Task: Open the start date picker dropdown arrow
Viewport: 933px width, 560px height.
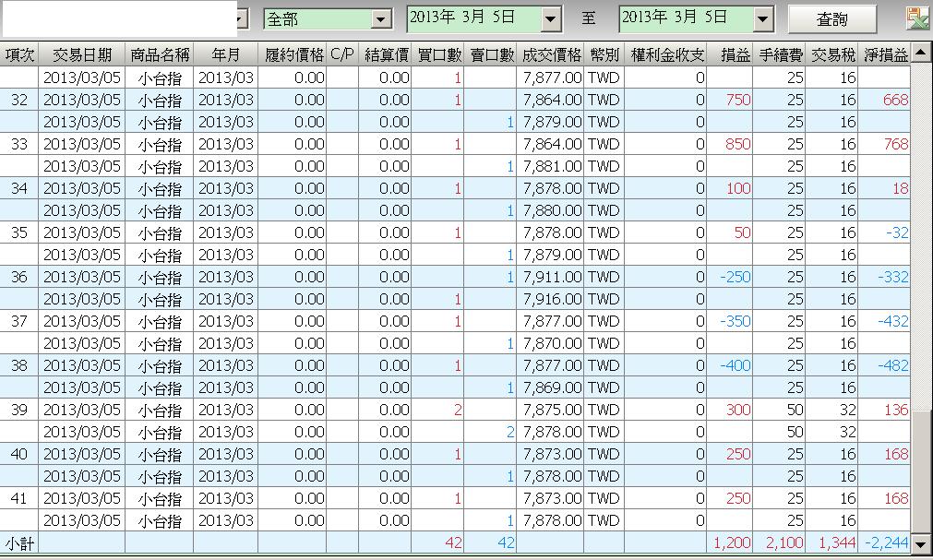Action: coord(551,19)
